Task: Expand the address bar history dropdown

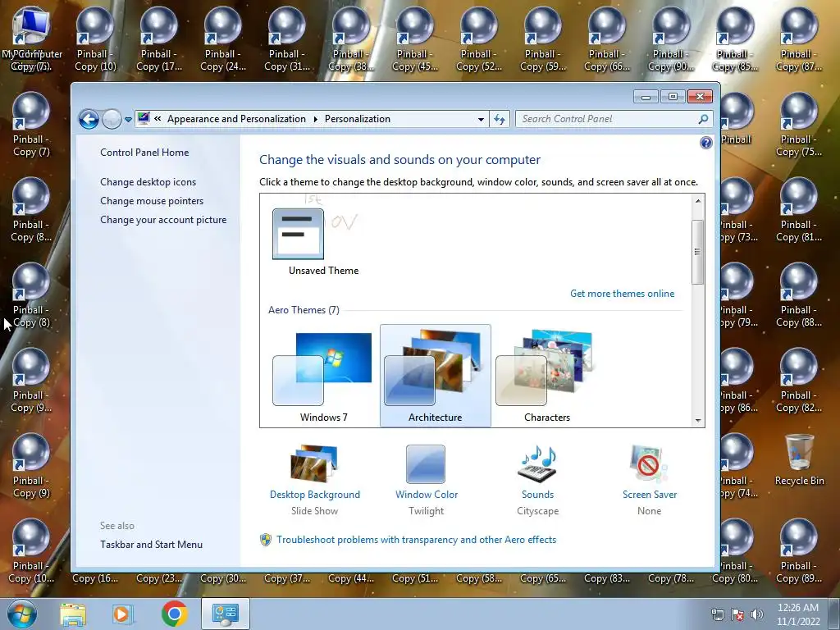Action: coord(481,119)
